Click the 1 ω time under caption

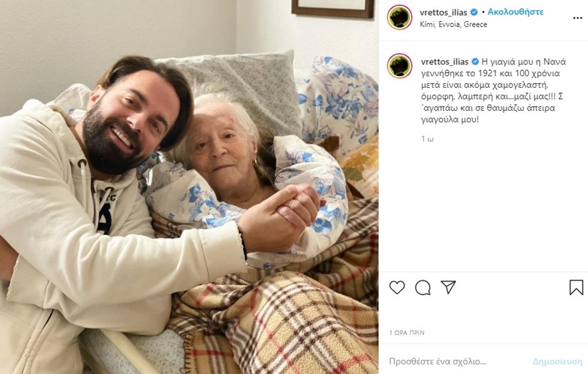427,139
